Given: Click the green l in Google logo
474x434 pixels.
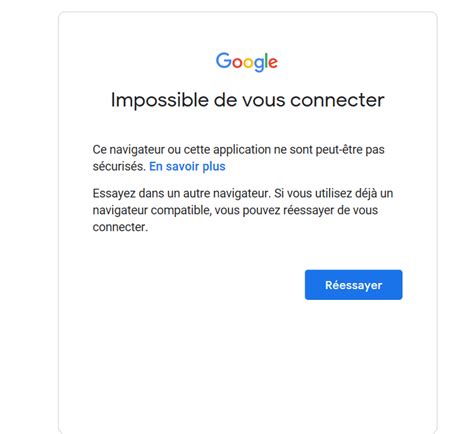Looking at the screenshot, I should pyautogui.click(x=266, y=60).
